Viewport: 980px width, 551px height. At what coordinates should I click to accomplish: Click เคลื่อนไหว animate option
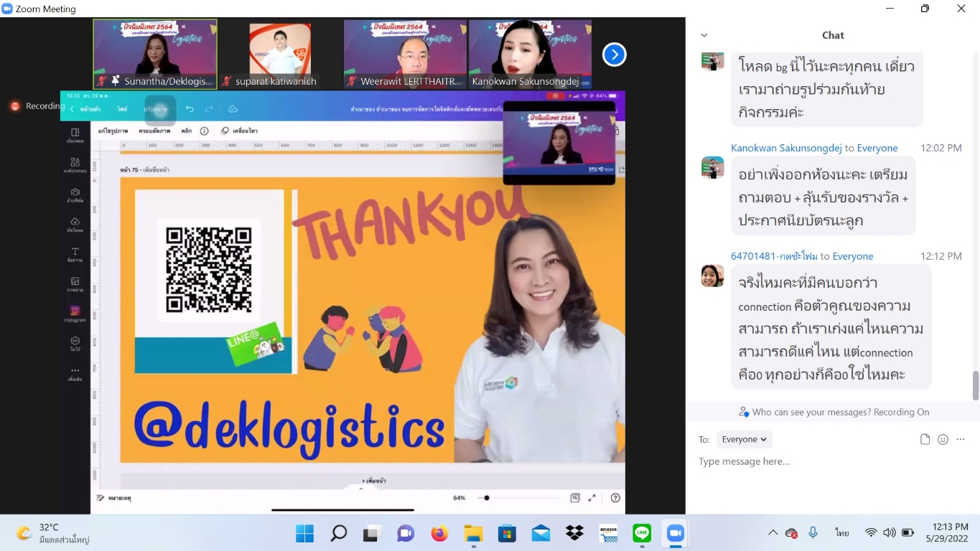(x=239, y=131)
